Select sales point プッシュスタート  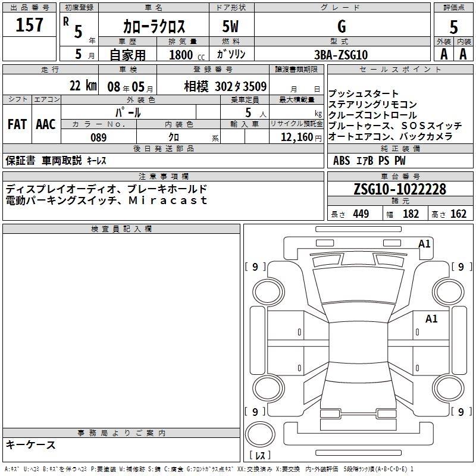pos(364,94)
